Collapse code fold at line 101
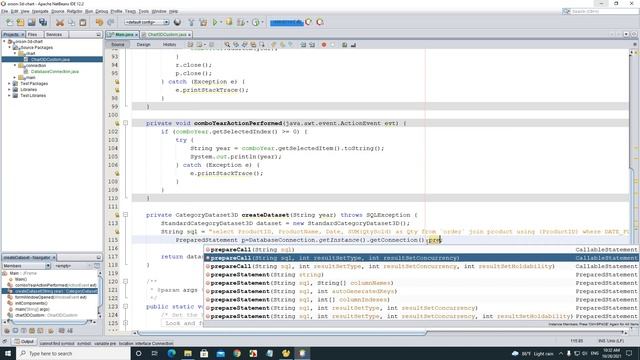 point(126,123)
